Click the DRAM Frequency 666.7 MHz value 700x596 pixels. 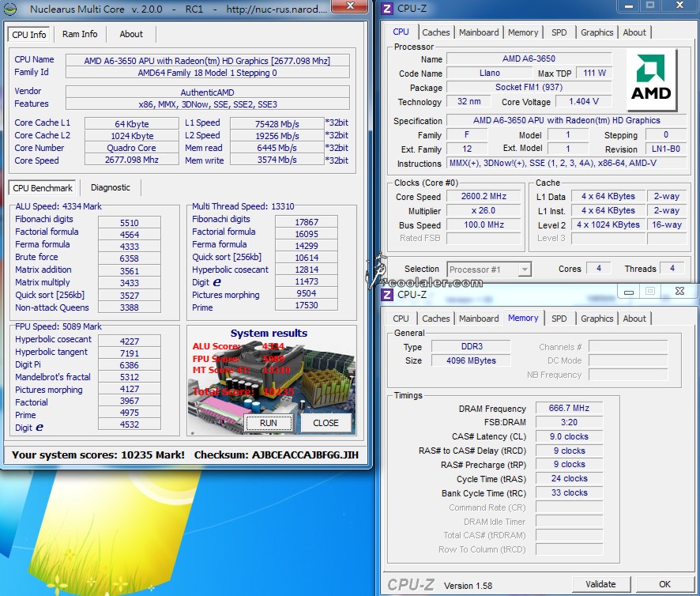coord(569,409)
